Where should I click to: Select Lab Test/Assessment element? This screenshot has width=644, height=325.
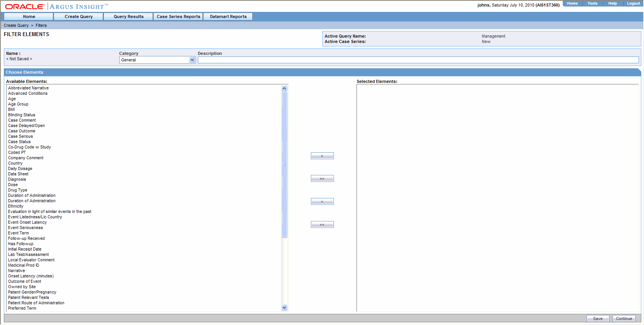[28, 254]
